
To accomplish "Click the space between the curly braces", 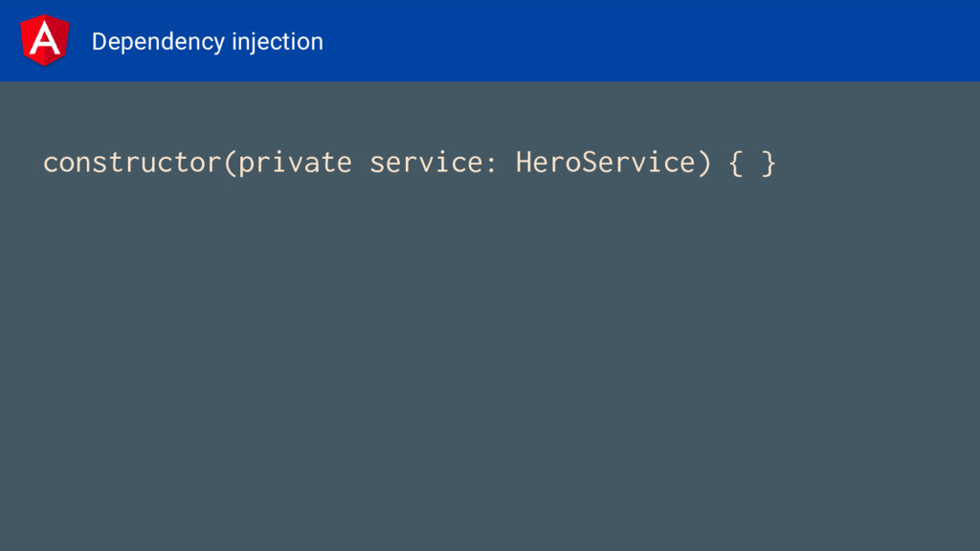I will click(x=752, y=164).
